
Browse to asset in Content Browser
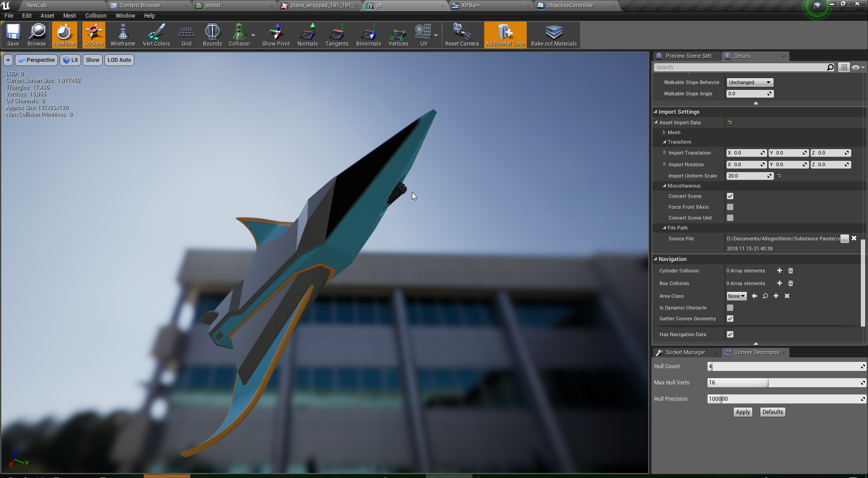(37, 35)
